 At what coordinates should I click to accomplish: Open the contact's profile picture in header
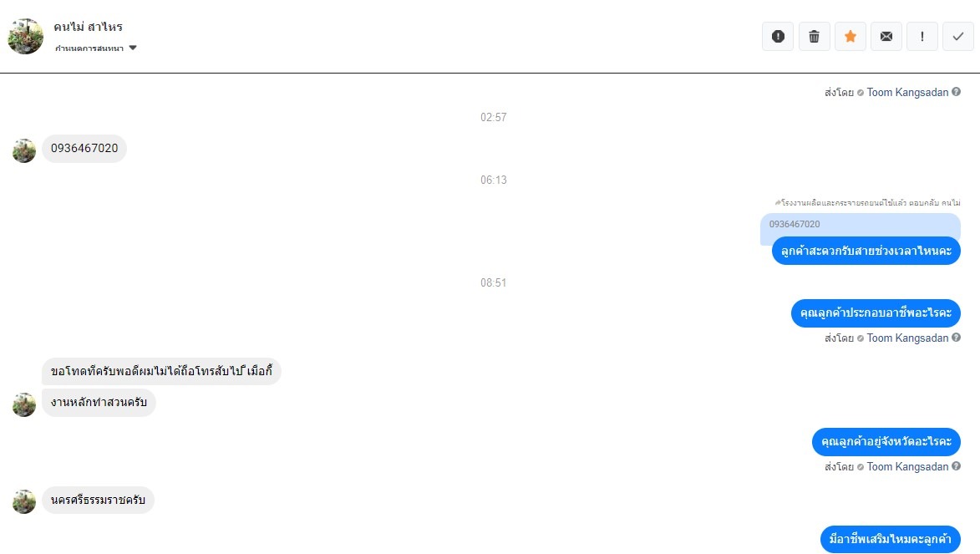[x=26, y=36]
